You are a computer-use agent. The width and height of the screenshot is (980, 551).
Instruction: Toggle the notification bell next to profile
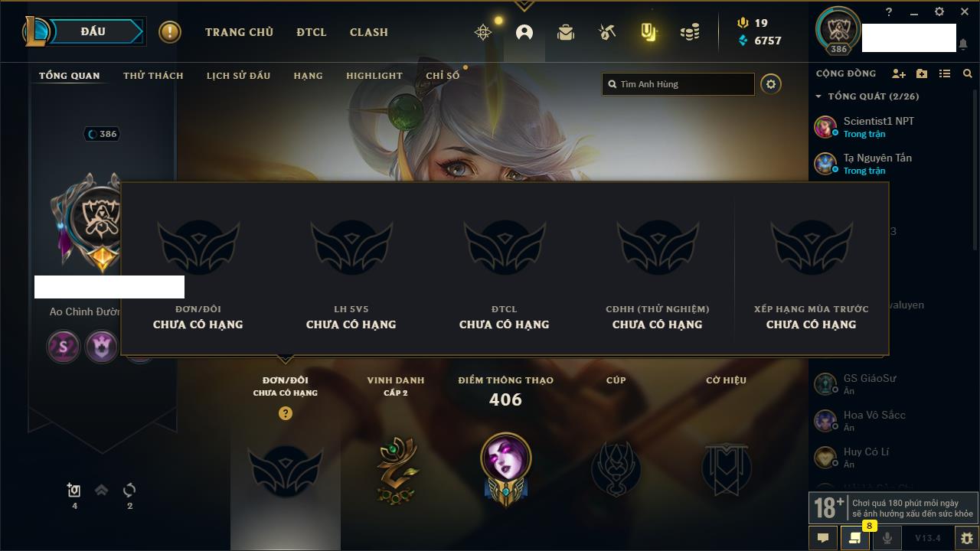(962, 44)
